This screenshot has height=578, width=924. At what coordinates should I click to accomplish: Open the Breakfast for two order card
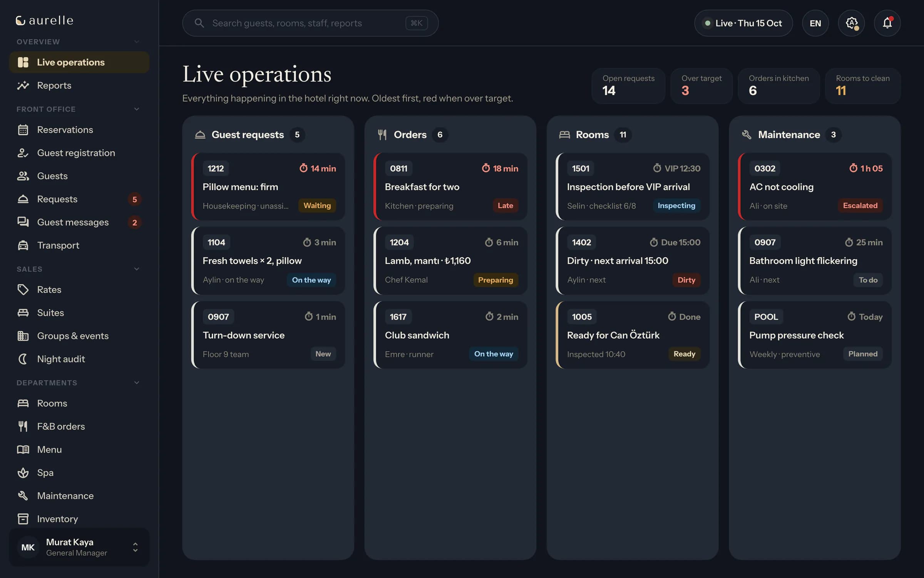click(450, 187)
